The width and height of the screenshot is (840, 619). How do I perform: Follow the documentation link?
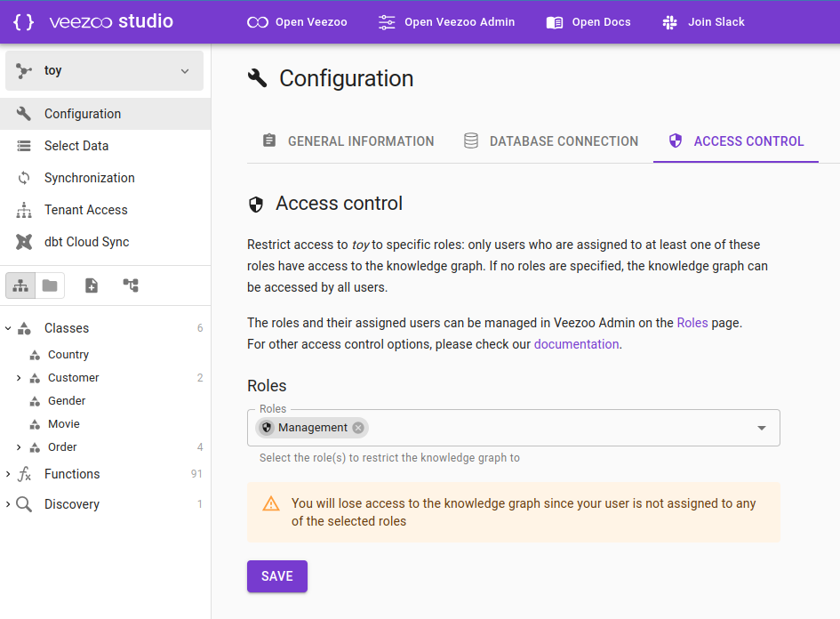click(576, 344)
